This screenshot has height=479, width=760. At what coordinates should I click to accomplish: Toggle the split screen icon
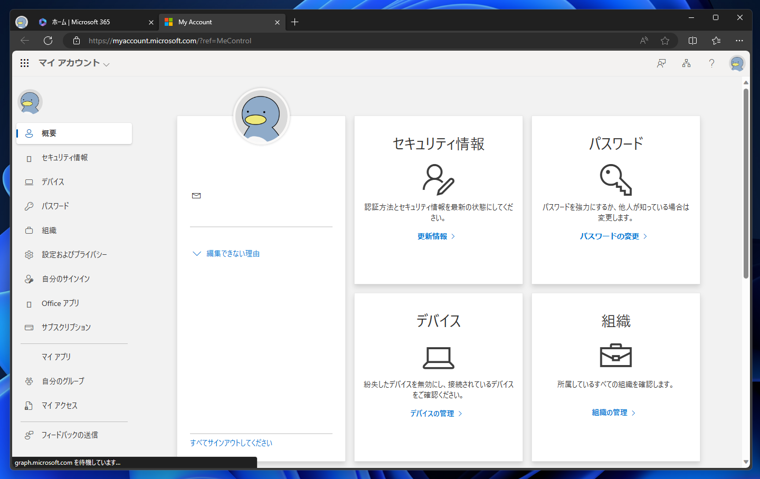tap(693, 41)
